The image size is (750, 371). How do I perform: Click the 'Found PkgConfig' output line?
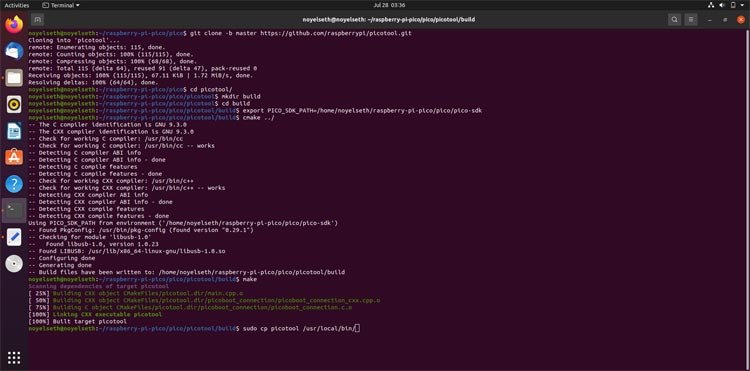(141, 230)
